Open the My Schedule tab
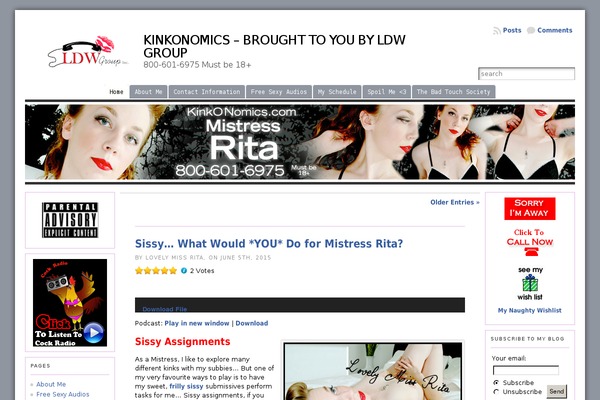Screen dimensions: 600x400 click(337, 92)
